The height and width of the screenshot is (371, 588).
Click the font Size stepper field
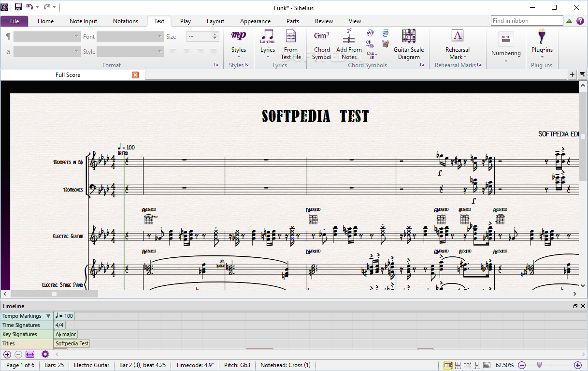[203, 37]
